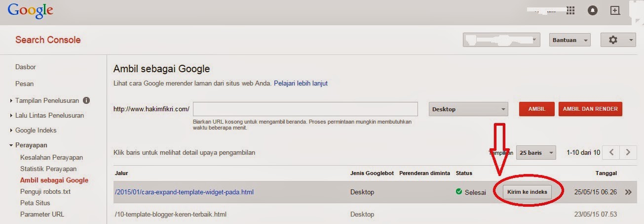Image resolution: width=644 pixels, height=224 pixels.
Task: Change rows shown via 25 baris dropdown
Action: click(x=536, y=153)
